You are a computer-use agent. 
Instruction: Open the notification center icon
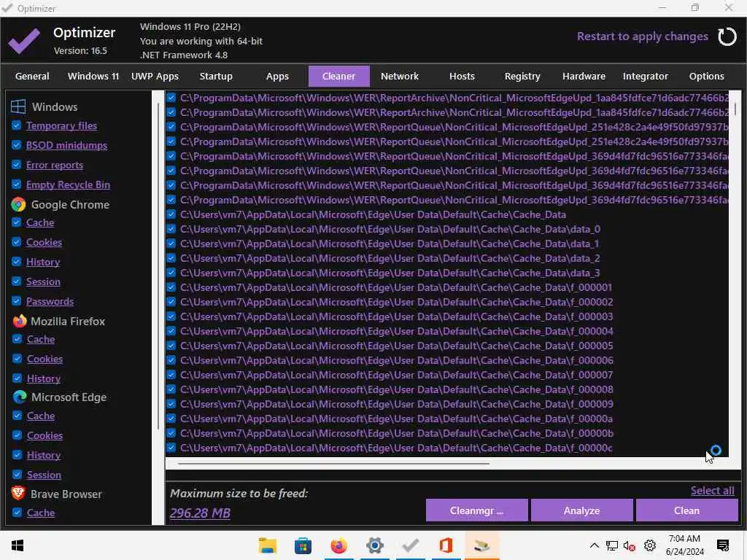click(723, 545)
